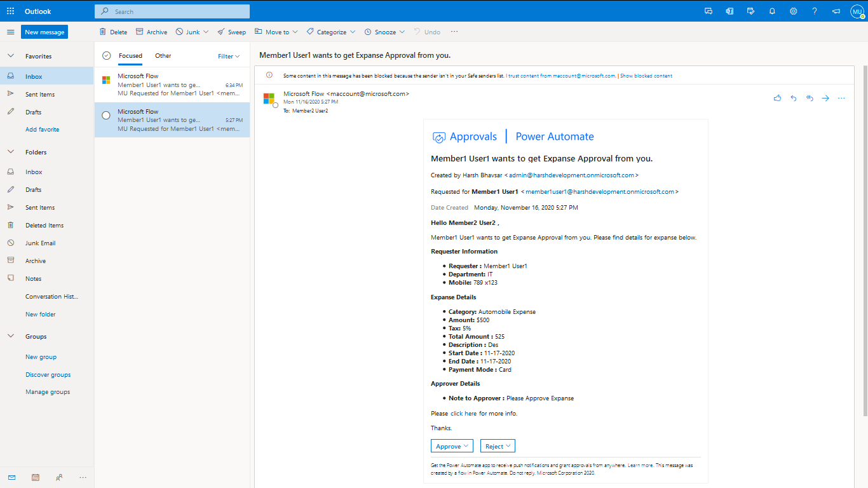
Task: Open OneNote feed icon in header
Action: tap(730, 11)
